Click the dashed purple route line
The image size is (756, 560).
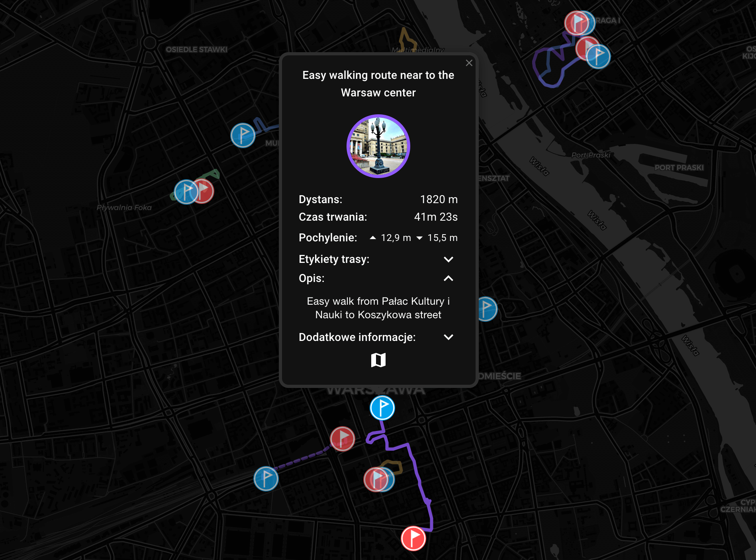302,459
